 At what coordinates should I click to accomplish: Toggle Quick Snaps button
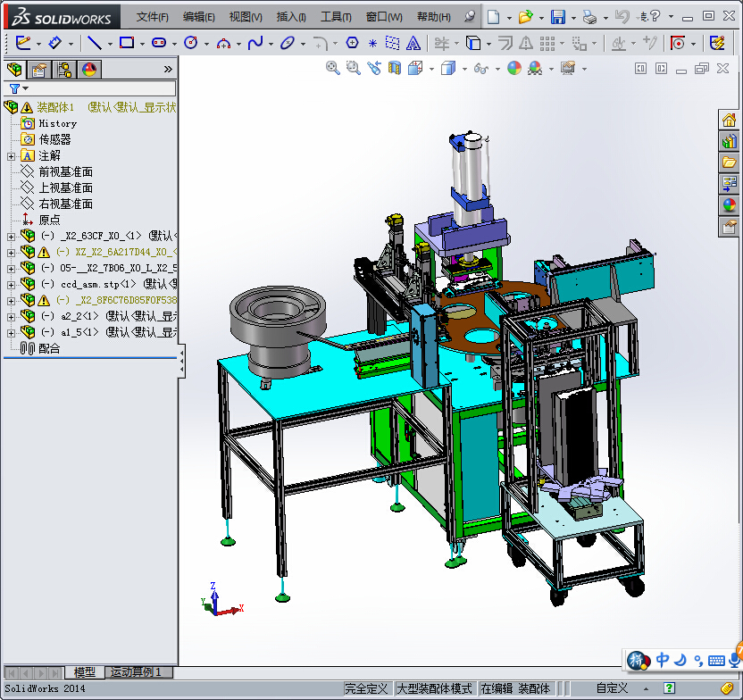(678, 44)
